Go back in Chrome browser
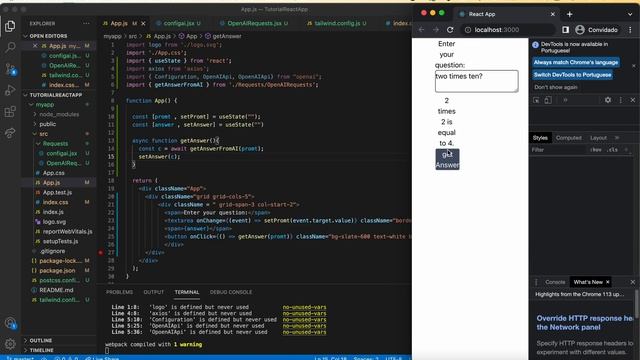The height and width of the screenshot is (360, 640). (422, 30)
